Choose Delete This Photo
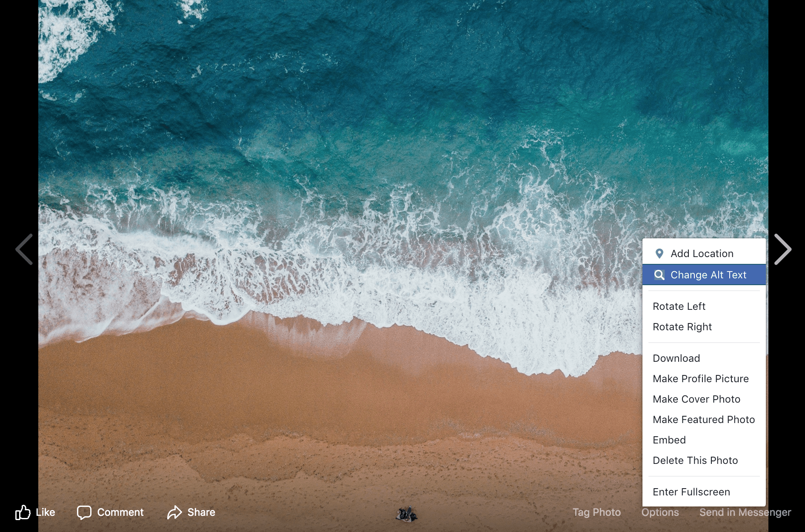The width and height of the screenshot is (805, 532). pos(704,460)
